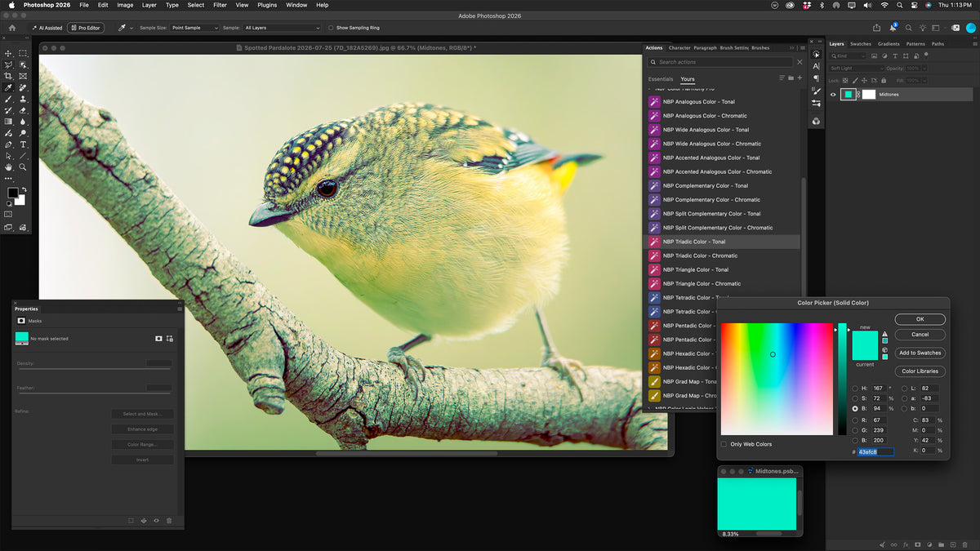The width and height of the screenshot is (980, 551).
Task: Click the vertical brightness slider strip
Action: pyautogui.click(x=842, y=379)
